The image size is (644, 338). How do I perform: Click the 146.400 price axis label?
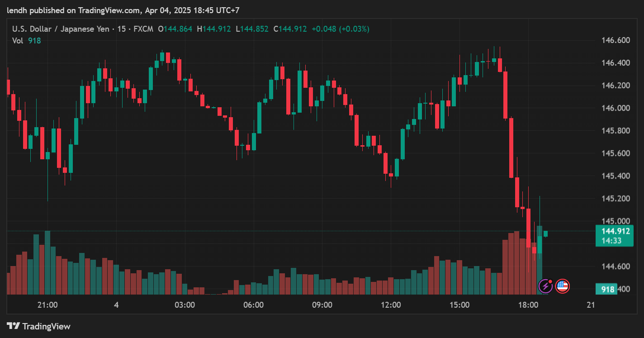point(616,63)
